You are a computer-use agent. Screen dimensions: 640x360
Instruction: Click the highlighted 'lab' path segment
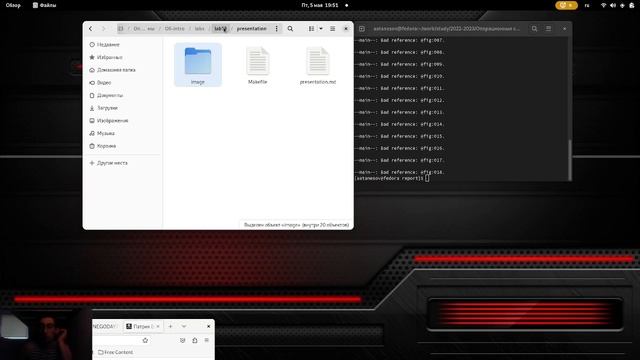[x=220, y=29]
